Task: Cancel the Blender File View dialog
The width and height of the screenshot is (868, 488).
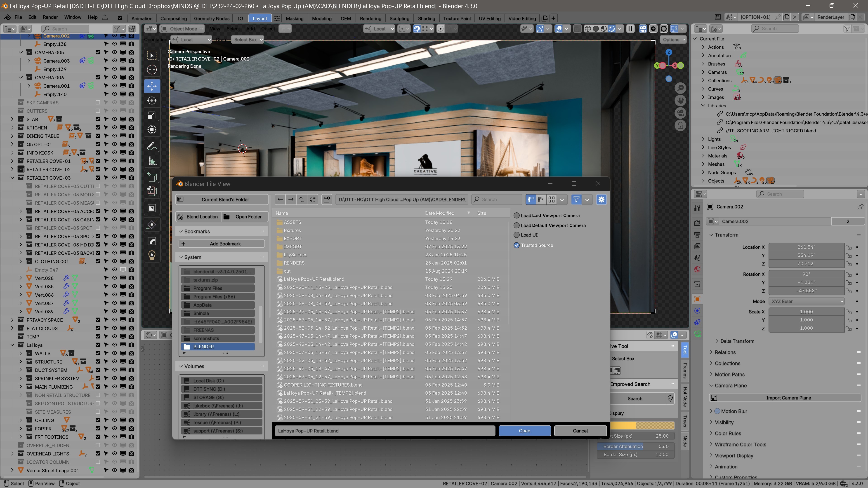Action: [580, 431]
